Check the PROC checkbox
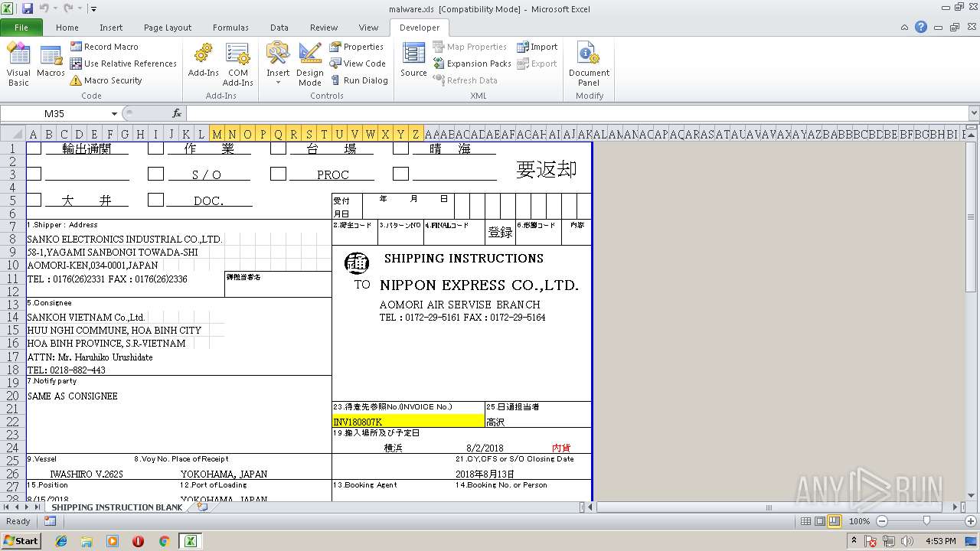The height and width of the screenshot is (551, 980). tap(278, 174)
